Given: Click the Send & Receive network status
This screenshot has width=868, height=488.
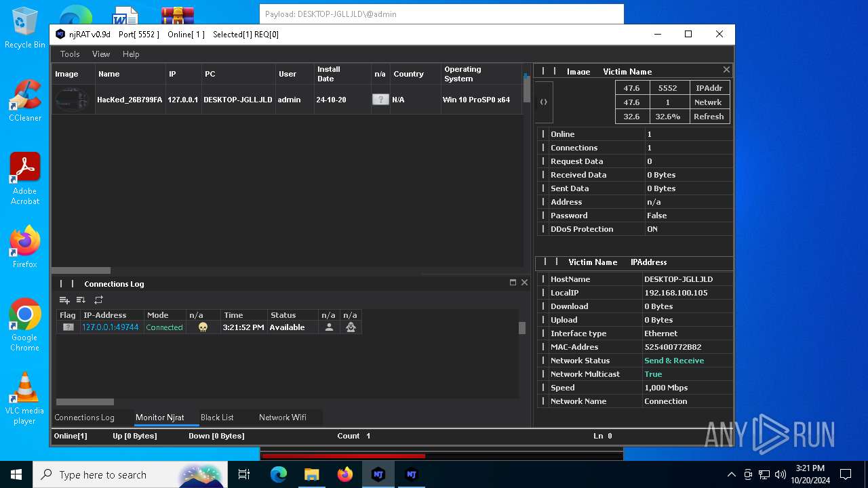Looking at the screenshot, I should click(674, 361).
